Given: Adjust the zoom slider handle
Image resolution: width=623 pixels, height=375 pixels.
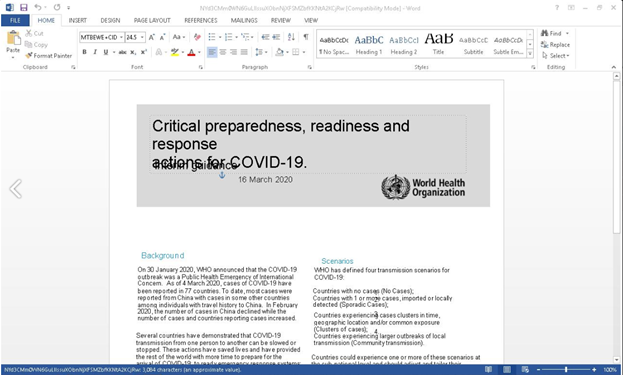Looking at the screenshot, I should pyautogui.click(x=566, y=369).
